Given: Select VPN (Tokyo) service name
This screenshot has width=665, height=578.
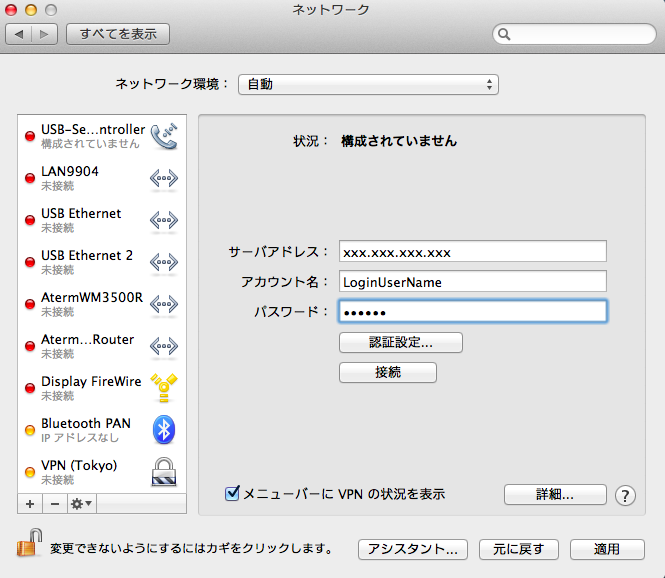Looking at the screenshot, I should tap(79, 466).
